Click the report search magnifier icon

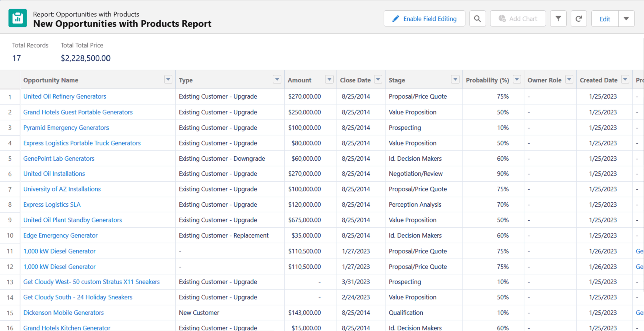[478, 19]
